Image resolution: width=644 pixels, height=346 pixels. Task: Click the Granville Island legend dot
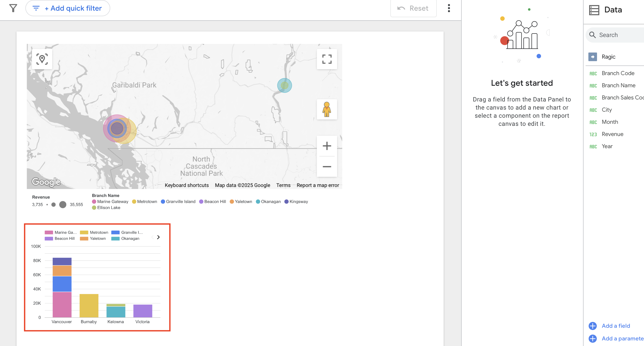pyautogui.click(x=163, y=201)
